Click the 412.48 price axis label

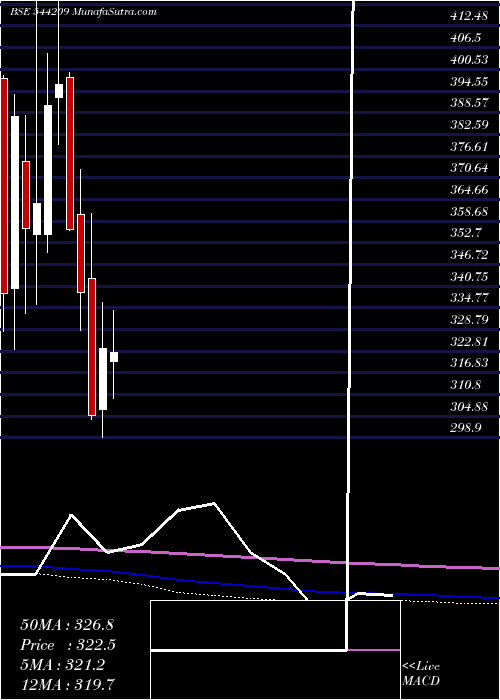(x=469, y=17)
